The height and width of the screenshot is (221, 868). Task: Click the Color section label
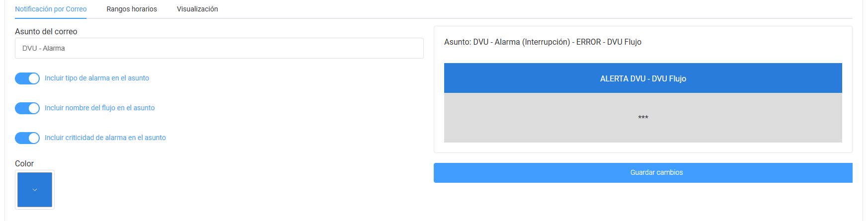pos(24,163)
